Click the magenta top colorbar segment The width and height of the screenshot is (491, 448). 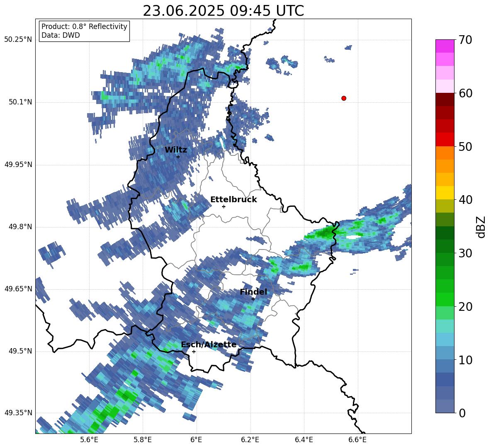[445, 46]
